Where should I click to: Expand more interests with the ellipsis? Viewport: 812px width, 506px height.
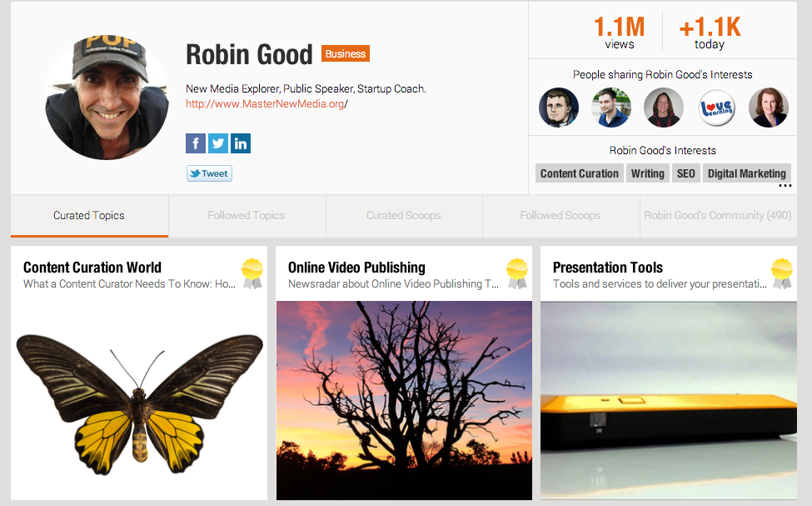(x=785, y=186)
